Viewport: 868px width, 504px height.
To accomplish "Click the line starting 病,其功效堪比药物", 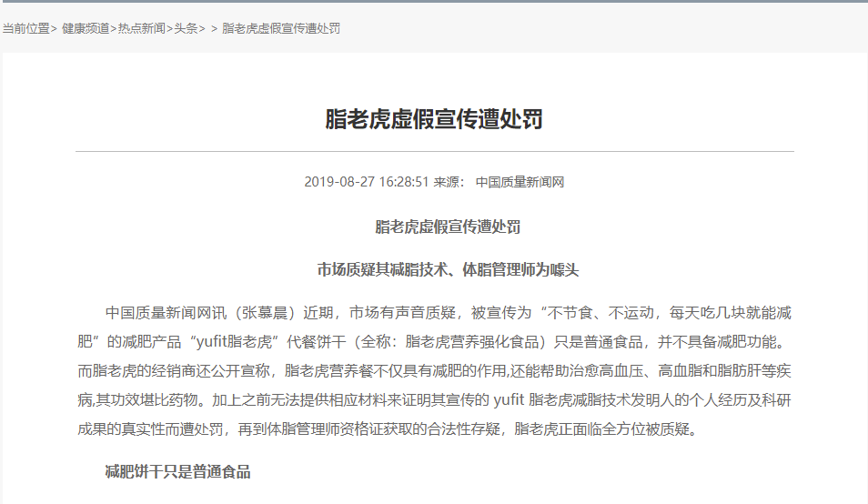I will 434,399.
